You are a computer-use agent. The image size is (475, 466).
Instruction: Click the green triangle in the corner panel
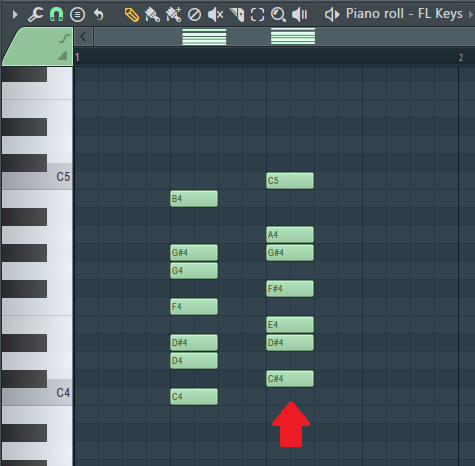63,56
